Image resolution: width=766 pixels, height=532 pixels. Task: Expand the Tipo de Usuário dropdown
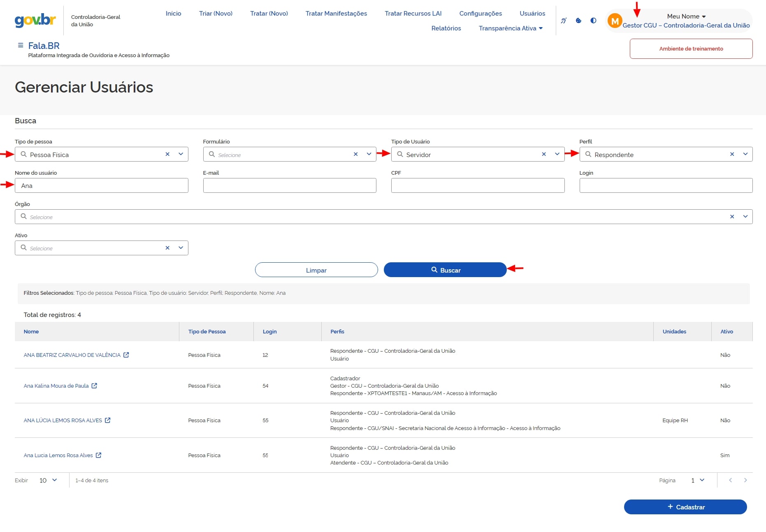557,154
